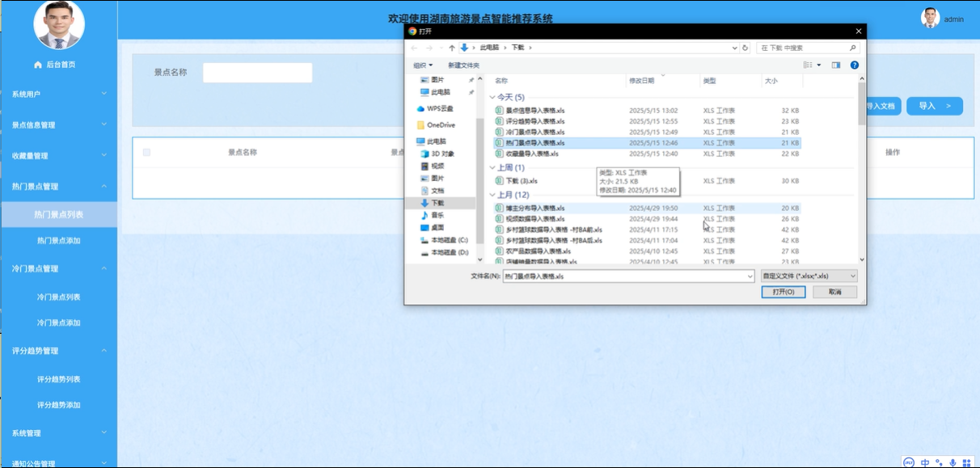
Task: Collapse the 今天 (5) file group
Action: (491, 97)
